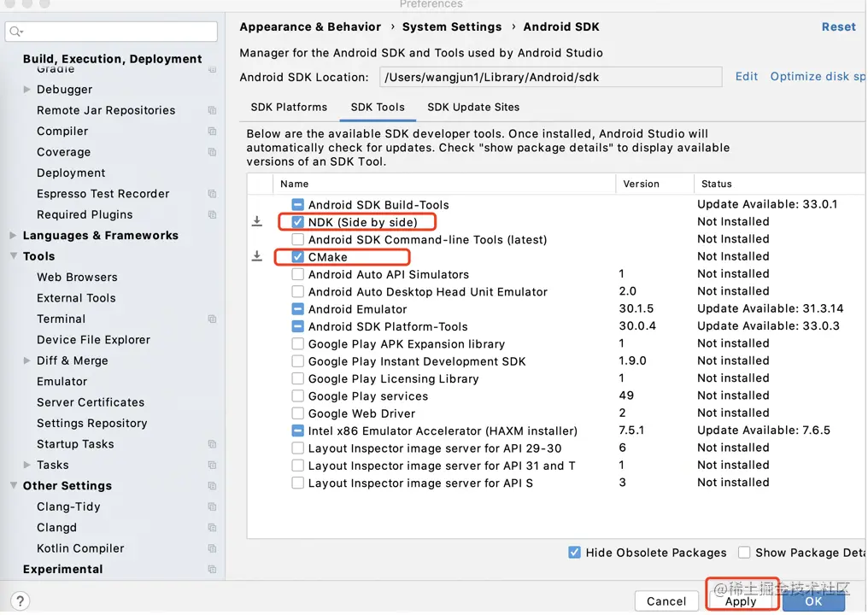Click the OK button
The height and width of the screenshot is (615, 868).
[x=813, y=600]
